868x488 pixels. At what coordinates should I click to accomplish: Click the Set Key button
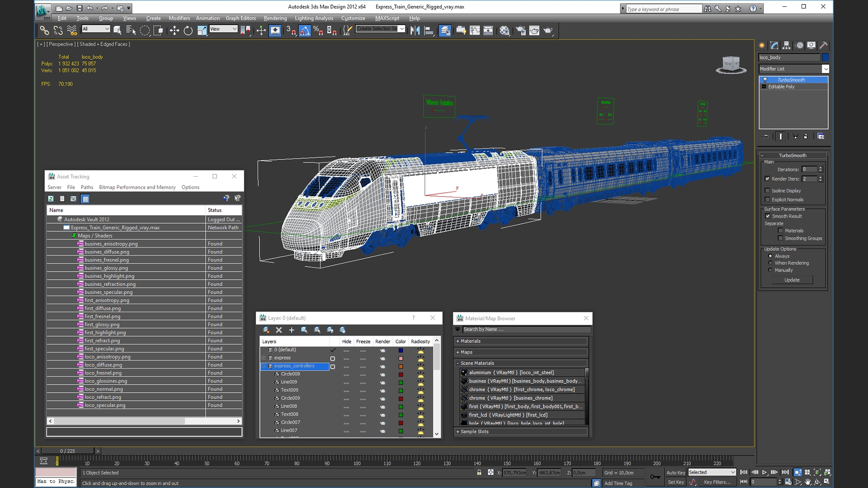(x=675, y=482)
